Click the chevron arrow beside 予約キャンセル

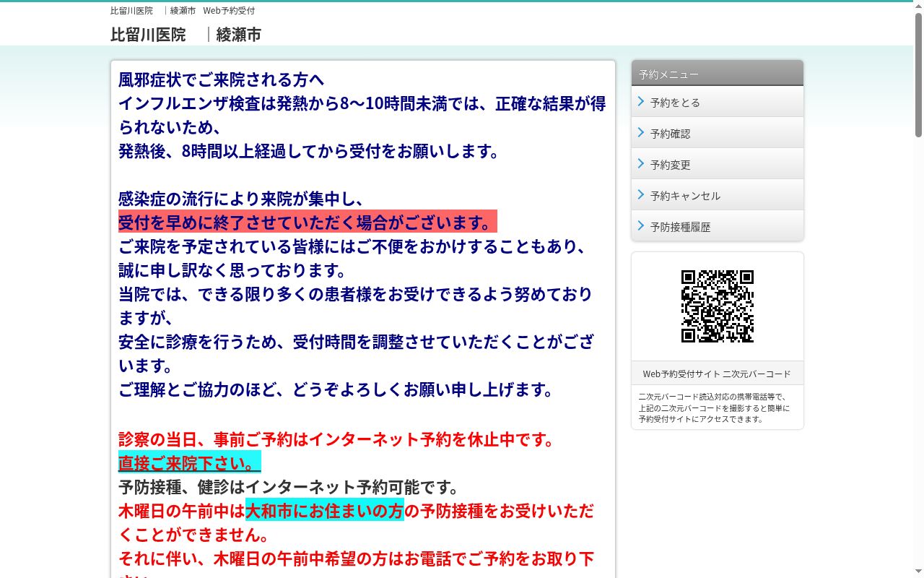(x=641, y=195)
